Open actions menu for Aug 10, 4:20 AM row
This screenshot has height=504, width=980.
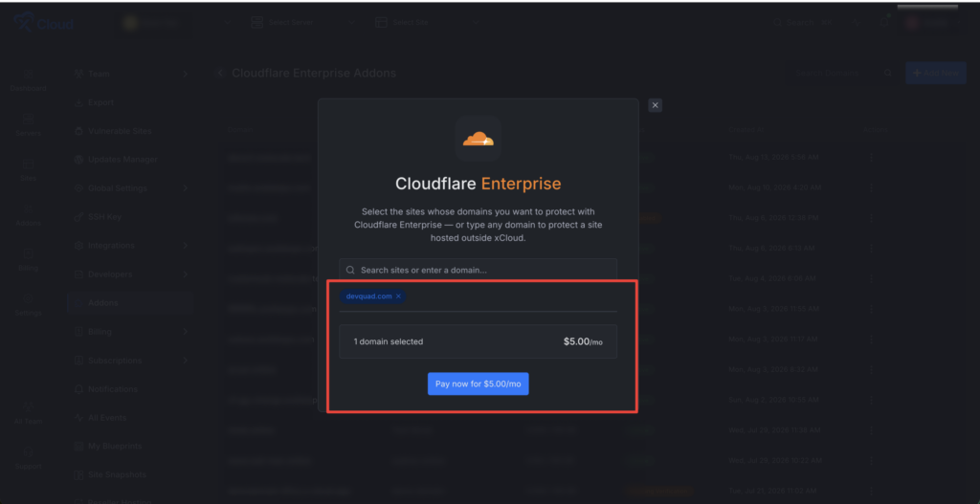pyautogui.click(x=871, y=187)
